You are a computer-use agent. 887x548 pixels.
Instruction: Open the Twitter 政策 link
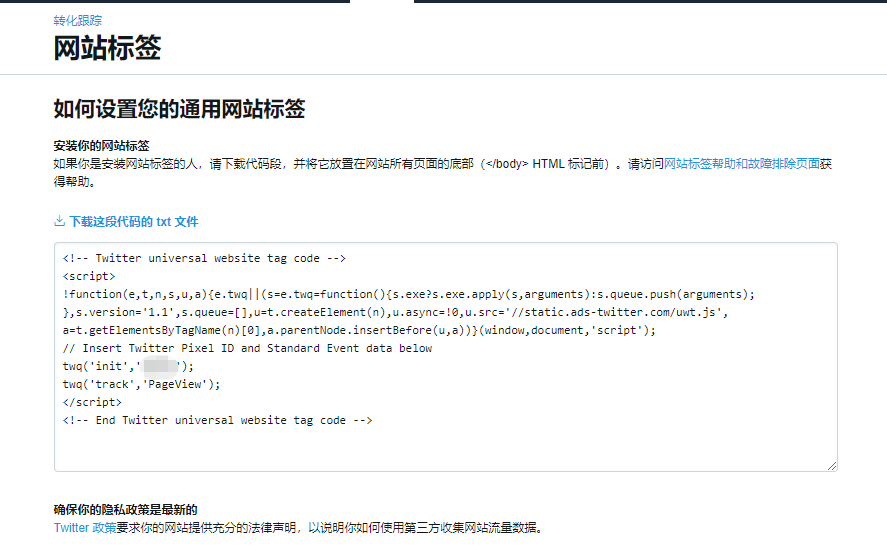[85, 528]
